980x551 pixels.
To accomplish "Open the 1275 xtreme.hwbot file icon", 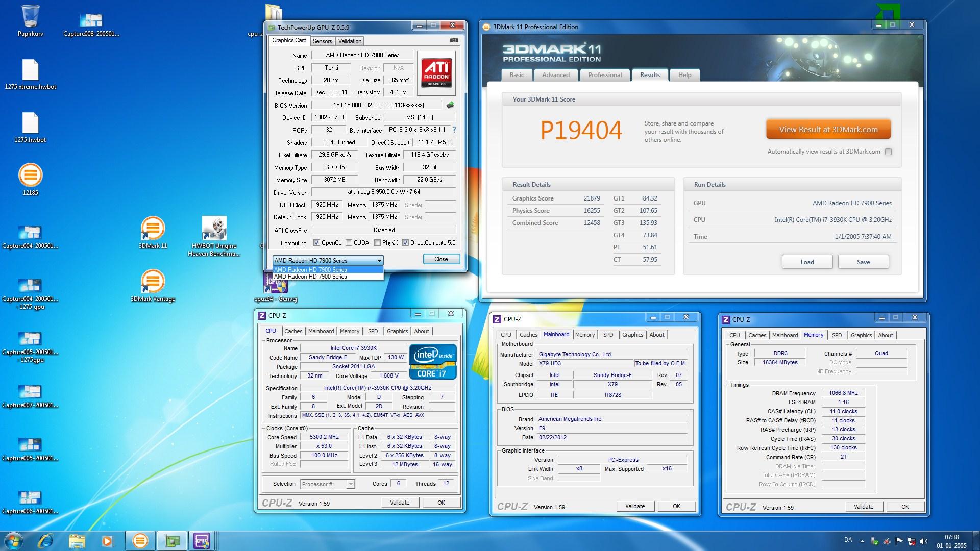I will 31,74.
